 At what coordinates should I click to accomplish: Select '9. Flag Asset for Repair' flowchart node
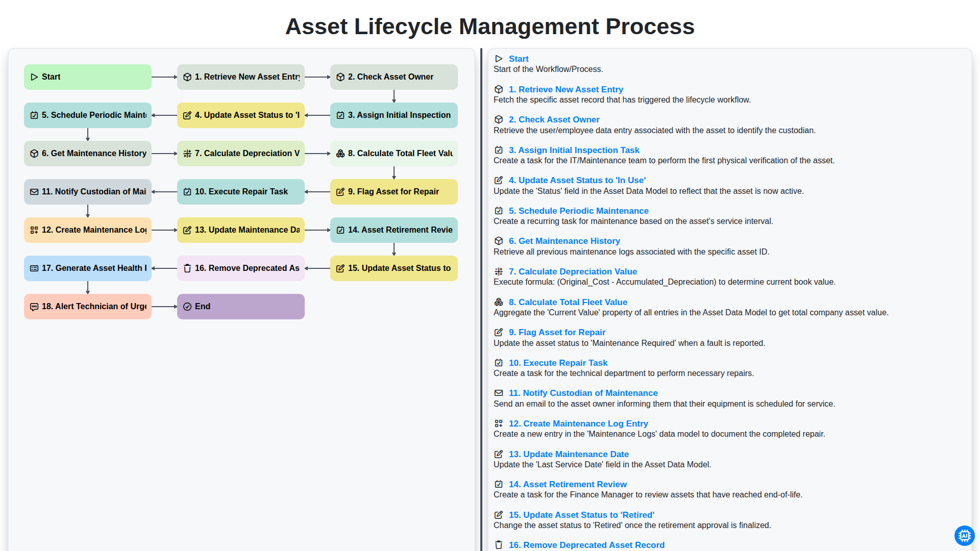[x=394, y=192]
